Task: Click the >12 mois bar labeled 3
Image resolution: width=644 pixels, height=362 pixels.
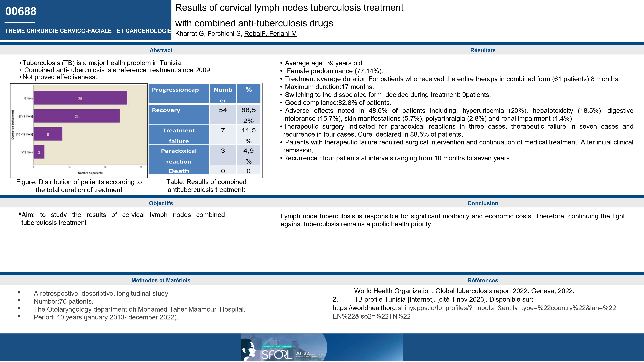Action: 39,152
